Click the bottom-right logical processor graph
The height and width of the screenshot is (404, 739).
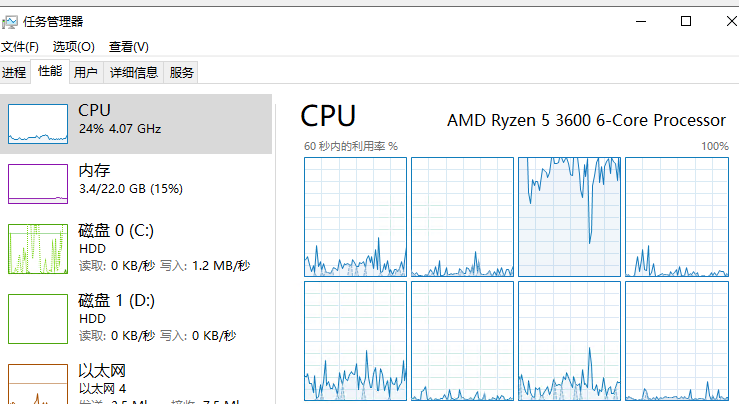coord(677,341)
